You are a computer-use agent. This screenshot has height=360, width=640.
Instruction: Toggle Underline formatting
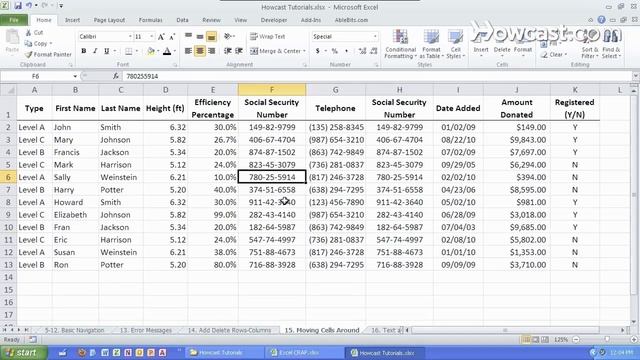107,51
